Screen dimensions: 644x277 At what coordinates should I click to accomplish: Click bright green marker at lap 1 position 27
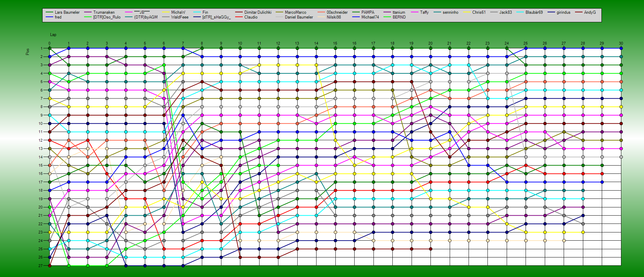(x=69, y=266)
